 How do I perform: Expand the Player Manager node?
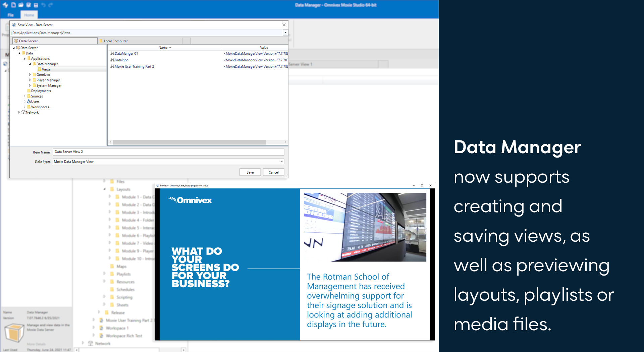pyautogui.click(x=30, y=80)
